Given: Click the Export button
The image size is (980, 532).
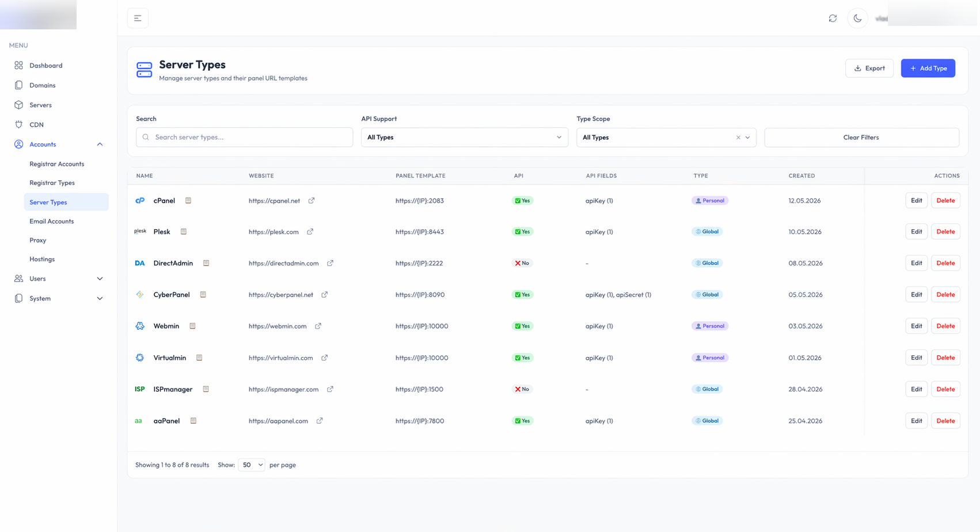Looking at the screenshot, I should pos(869,68).
